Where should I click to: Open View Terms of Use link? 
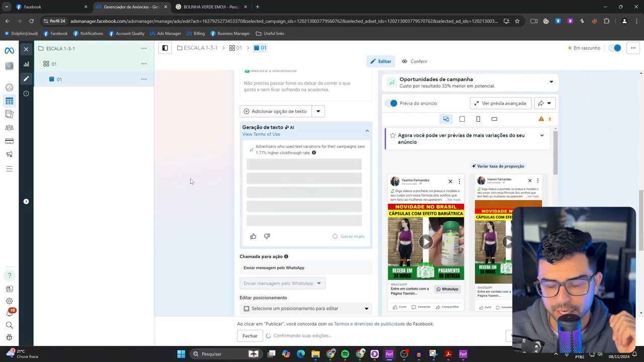261,134
